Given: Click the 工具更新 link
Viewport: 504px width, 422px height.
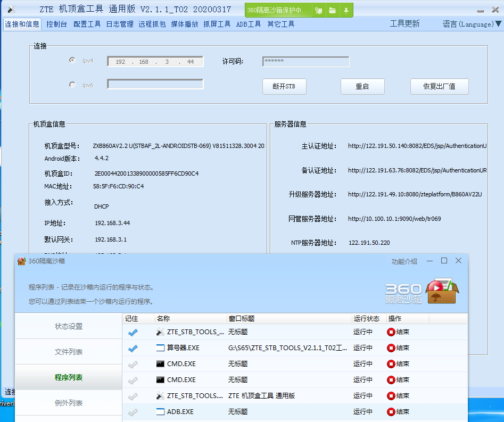Looking at the screenshot, I should tap(404, 24).
